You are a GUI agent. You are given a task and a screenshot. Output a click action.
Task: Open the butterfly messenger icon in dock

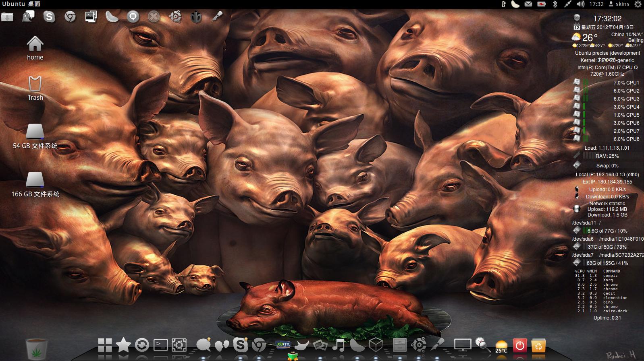pyautogui.click(x=222, y=345)
